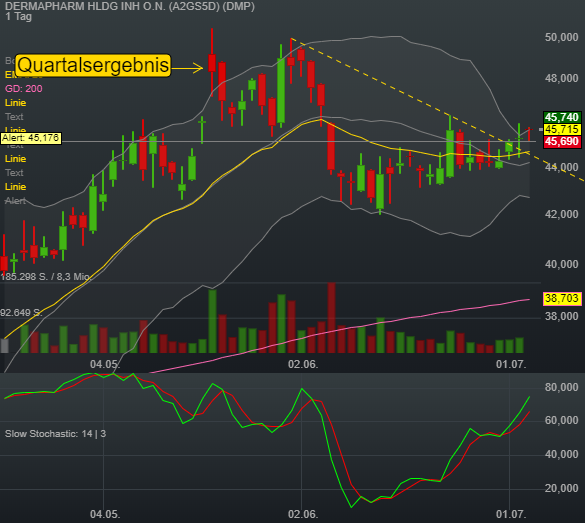Click the 'Alert: 45,176' price alert label
The image size is (585, 523).
(x=31, y=138)
